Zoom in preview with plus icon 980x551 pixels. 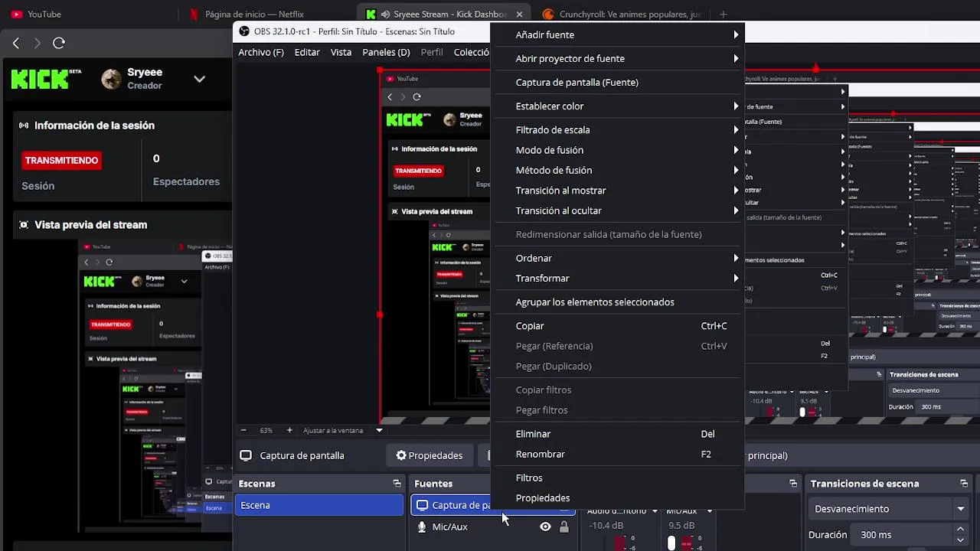click(289, 430)
